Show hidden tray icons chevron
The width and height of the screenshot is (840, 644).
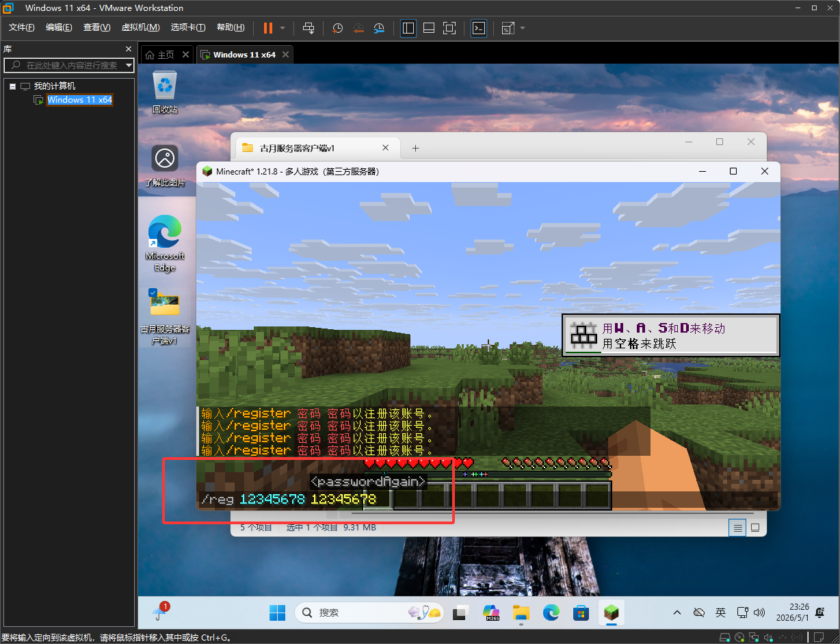coord(677,612)
